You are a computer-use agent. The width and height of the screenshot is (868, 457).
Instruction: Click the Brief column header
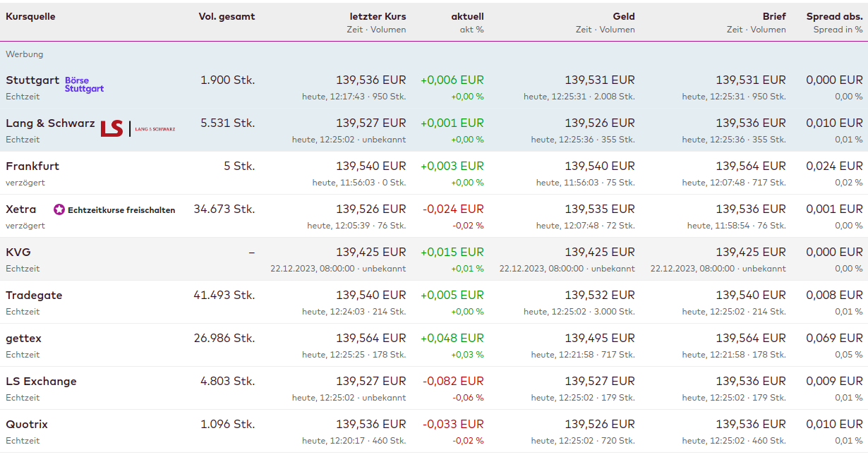point(774,16)
